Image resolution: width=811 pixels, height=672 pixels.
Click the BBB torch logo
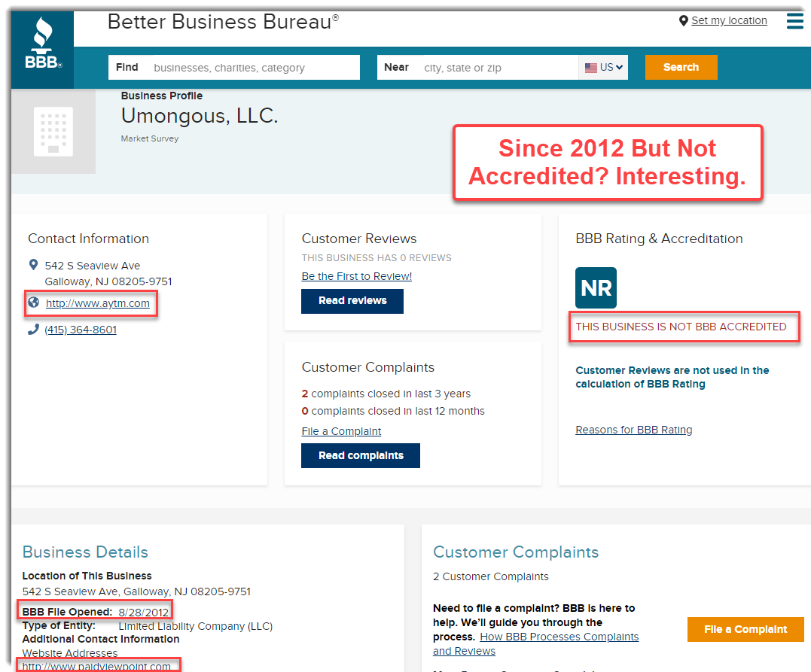(x=43, y=43)
